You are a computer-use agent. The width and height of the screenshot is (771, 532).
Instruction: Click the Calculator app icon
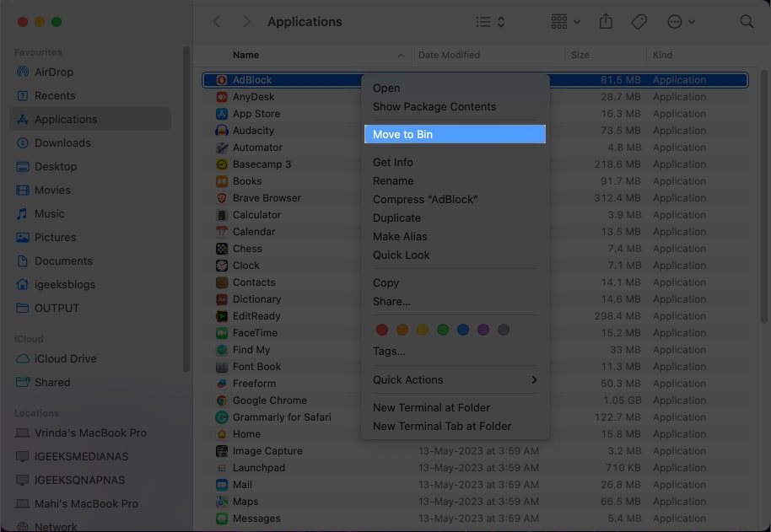click(x=222, y=215)
